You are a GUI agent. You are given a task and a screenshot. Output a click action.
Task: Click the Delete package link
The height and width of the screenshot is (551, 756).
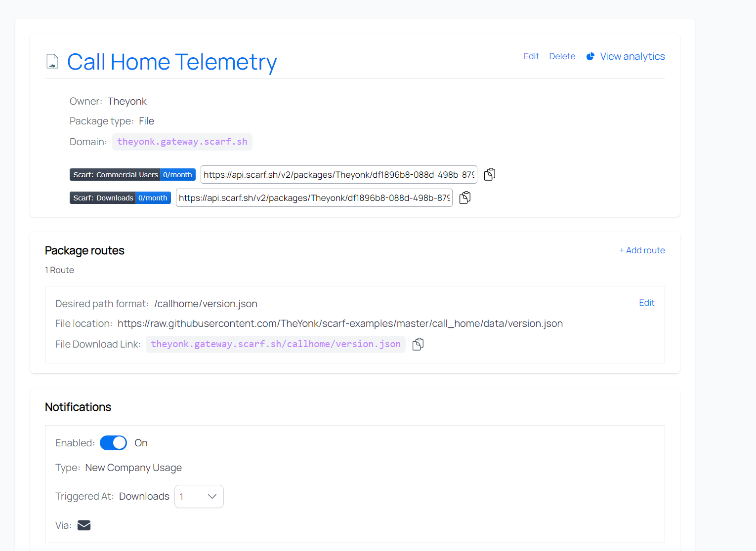(x=562, y=56)
